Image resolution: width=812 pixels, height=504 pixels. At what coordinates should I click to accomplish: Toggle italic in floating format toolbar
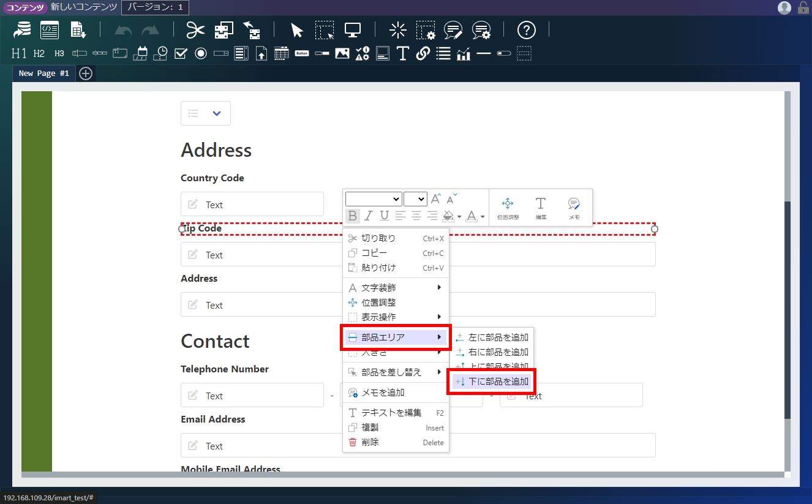point(368,216)
